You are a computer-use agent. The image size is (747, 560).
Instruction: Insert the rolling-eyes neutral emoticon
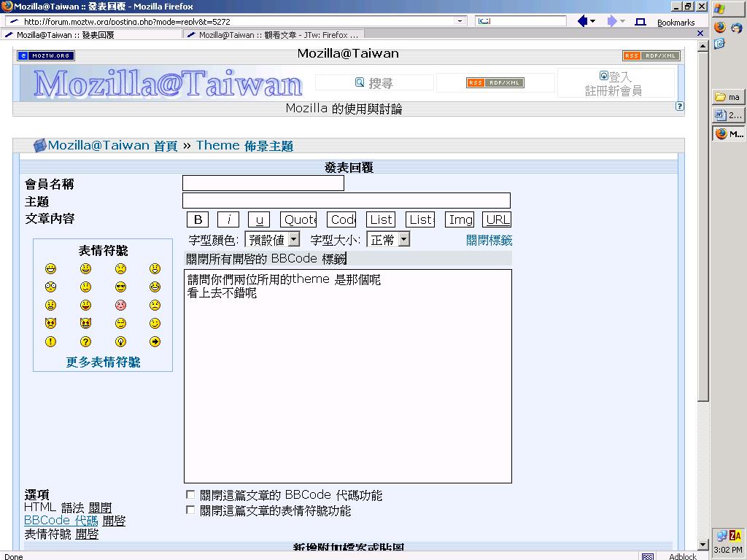(120, 323)
